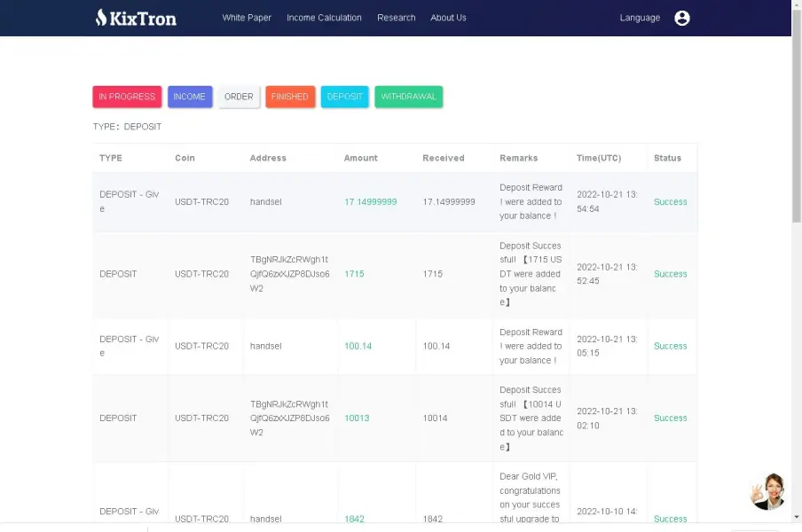The image size is (802, 532).
Task: Select the ORDER filter button
Action: [239, 97]
